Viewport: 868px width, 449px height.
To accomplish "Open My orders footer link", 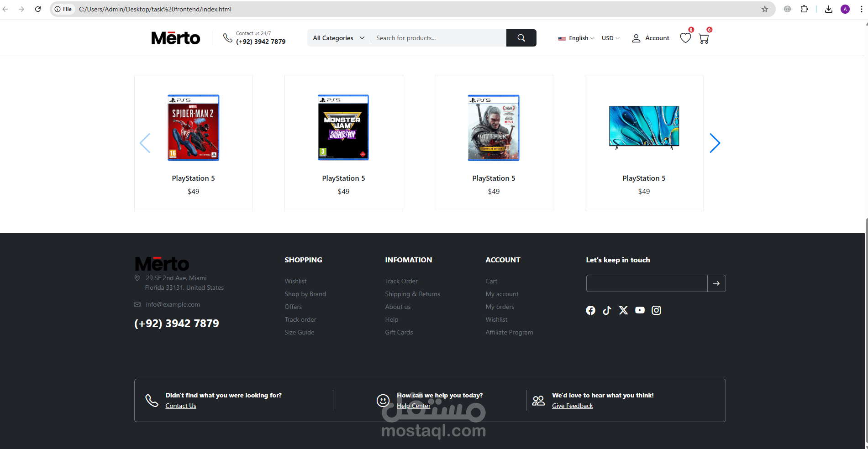I will pos(500,307).
